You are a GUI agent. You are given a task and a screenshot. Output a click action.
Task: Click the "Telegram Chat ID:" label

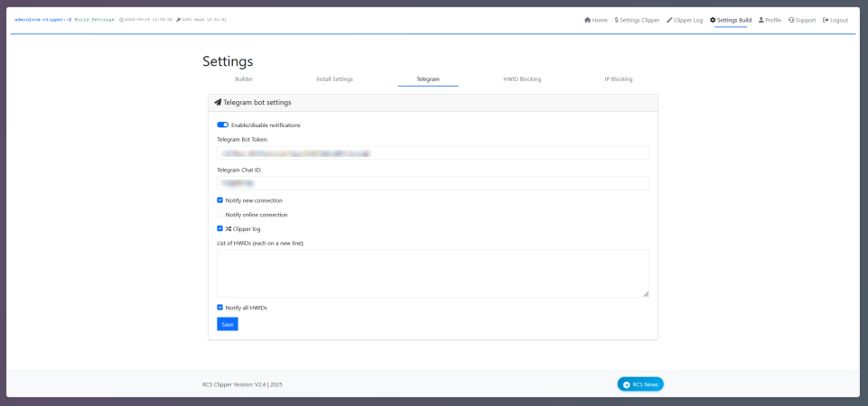point(239,171)
